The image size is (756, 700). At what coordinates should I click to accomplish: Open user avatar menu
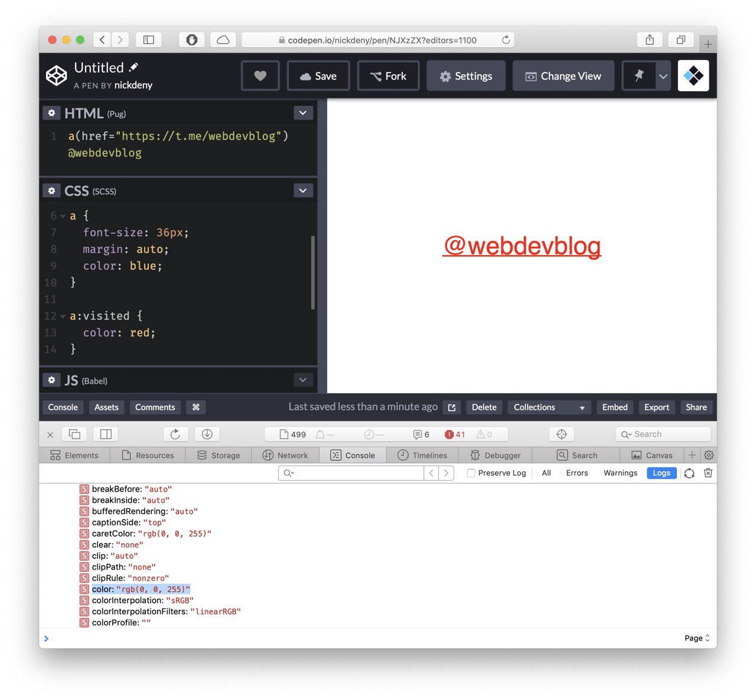pos(693,76)
